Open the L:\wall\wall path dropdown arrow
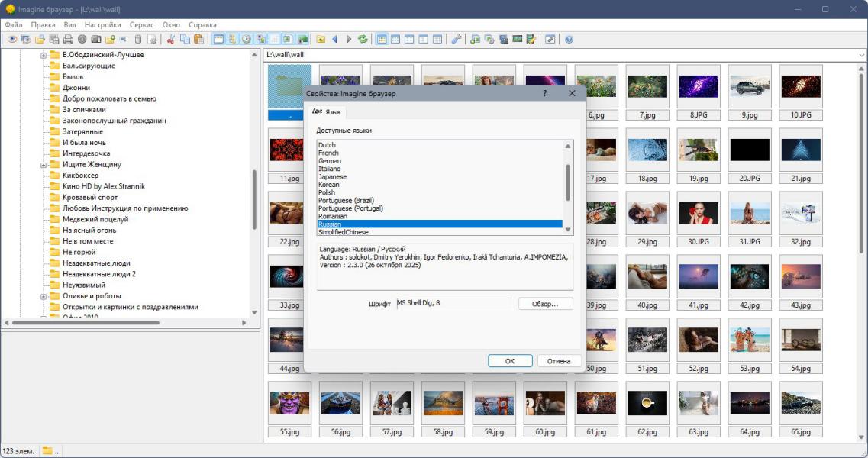The image size is (868, 458). coord(861,55)
